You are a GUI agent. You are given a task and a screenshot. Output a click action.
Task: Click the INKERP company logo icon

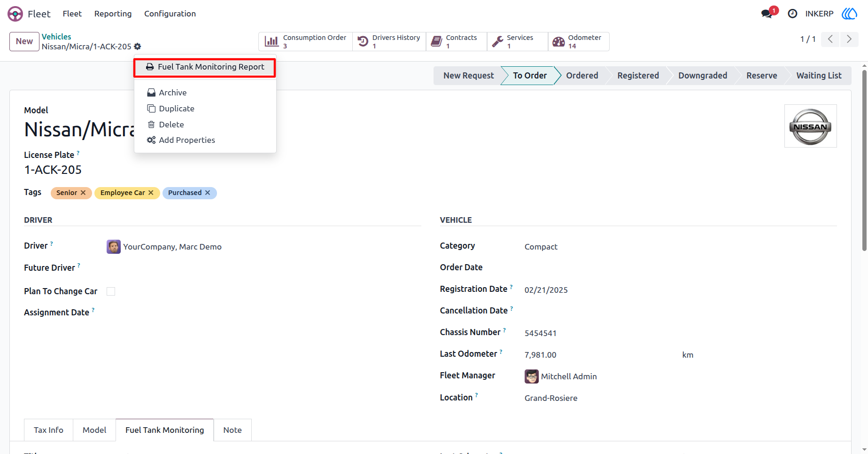click(x=849, y=14)
